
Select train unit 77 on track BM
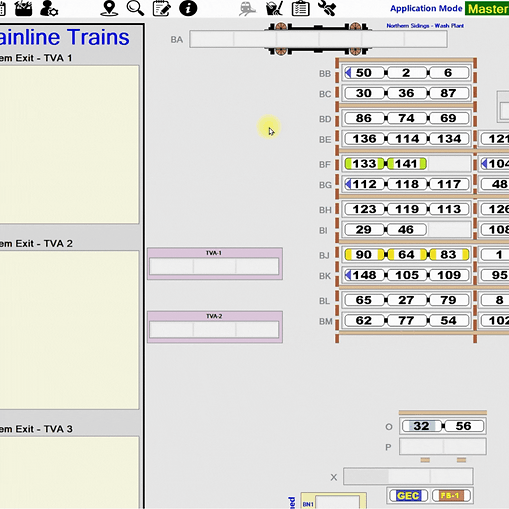(x=406, y=320)
